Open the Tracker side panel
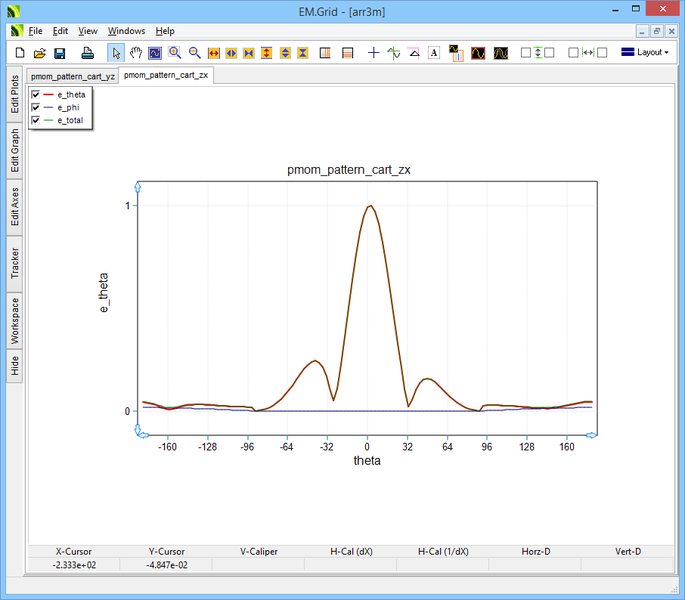 15,262
